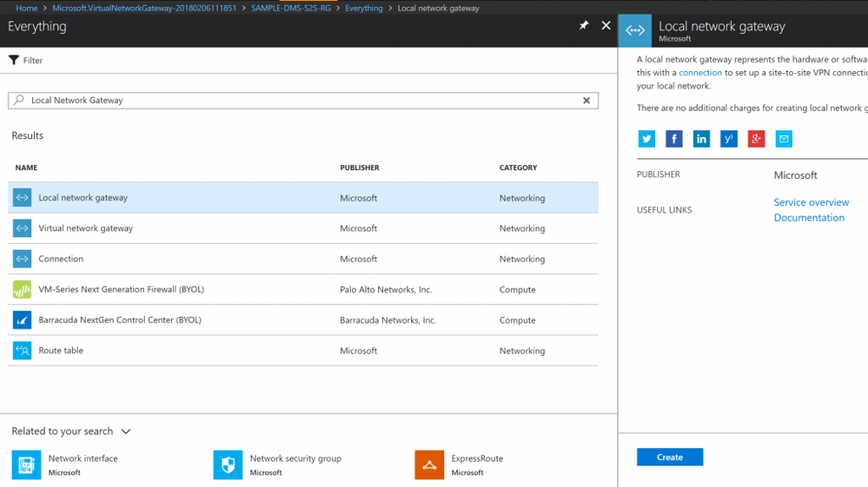Image resolution: width=868 pixels, height=487 pixels.
Task: Open the Service overview link
Action: [811, 202]
